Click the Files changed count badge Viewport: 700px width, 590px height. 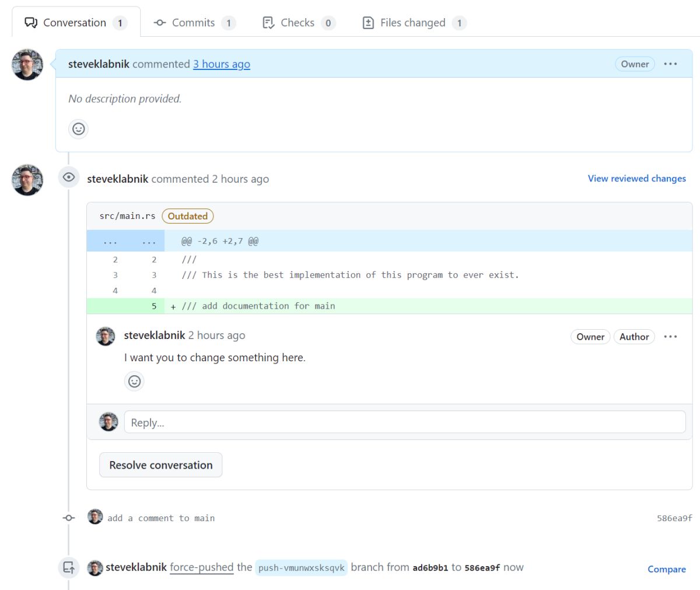point(460,23)
